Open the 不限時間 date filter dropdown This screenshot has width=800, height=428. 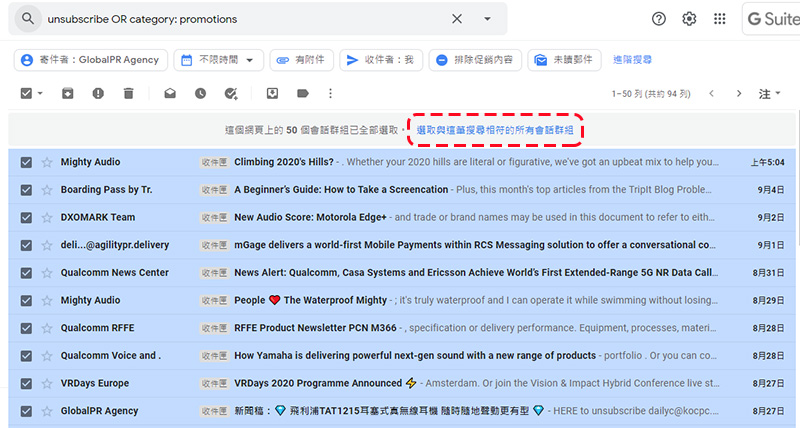coord(218,60)
